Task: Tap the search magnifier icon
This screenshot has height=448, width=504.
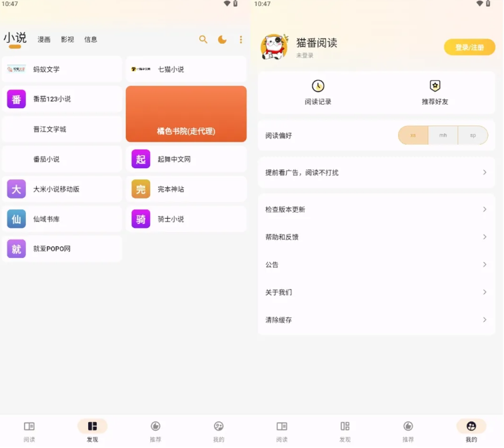Action: [203, 39]
